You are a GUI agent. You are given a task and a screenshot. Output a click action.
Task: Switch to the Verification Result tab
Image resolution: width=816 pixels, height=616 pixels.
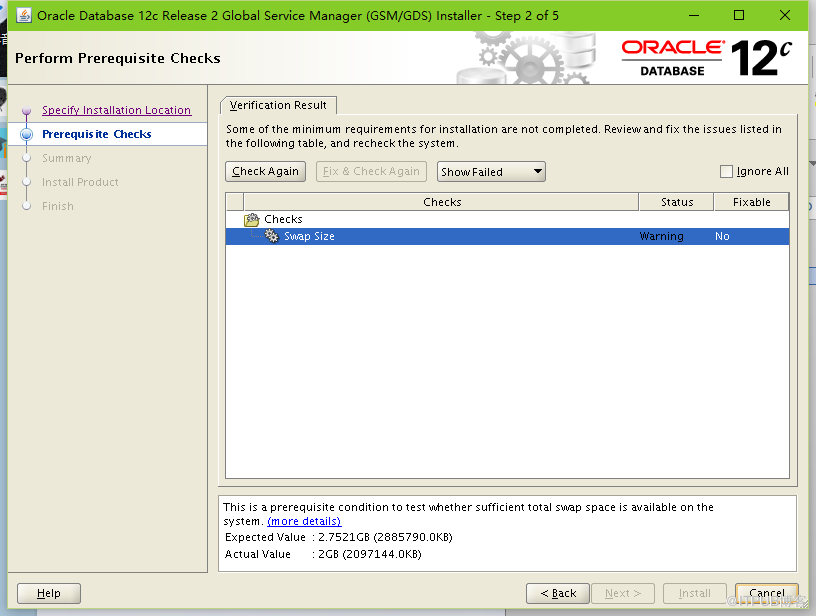coord(278,105)
